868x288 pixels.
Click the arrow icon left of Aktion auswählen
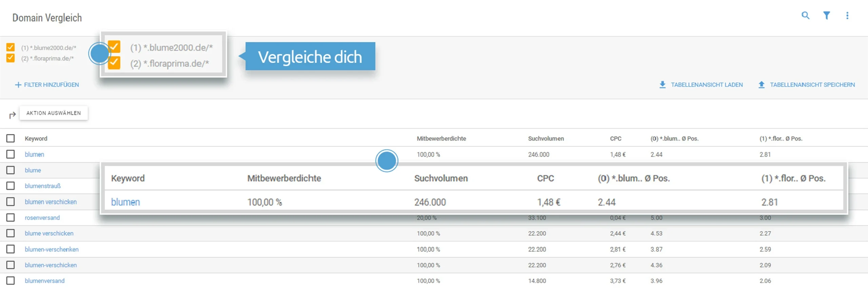point(12,115)
